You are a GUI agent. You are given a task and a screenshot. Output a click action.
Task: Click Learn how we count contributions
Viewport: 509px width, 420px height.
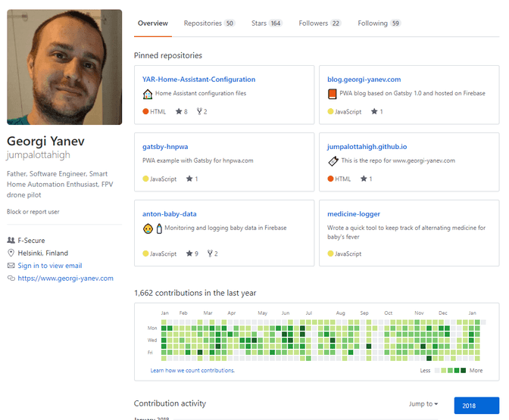[x=192, y=370]
